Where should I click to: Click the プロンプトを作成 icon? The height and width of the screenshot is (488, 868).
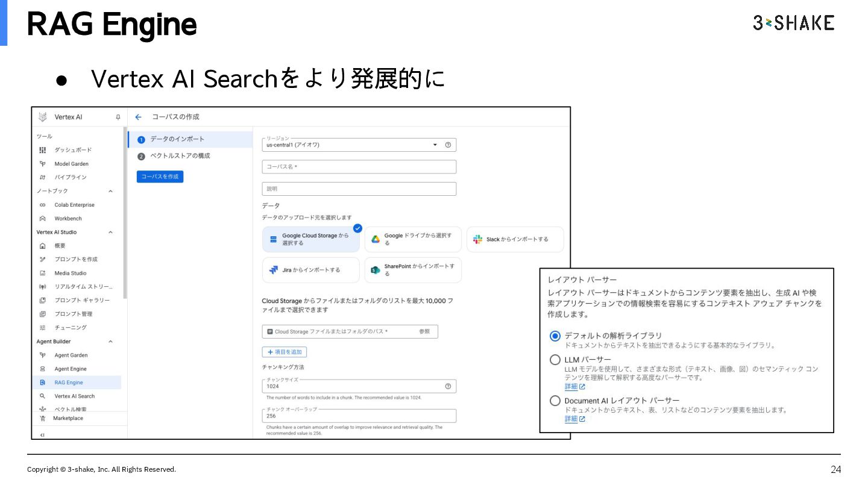tap(42, 259)
